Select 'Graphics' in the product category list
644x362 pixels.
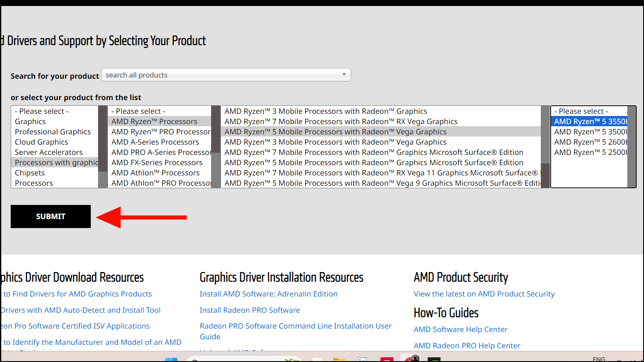[x=55, y=122]
